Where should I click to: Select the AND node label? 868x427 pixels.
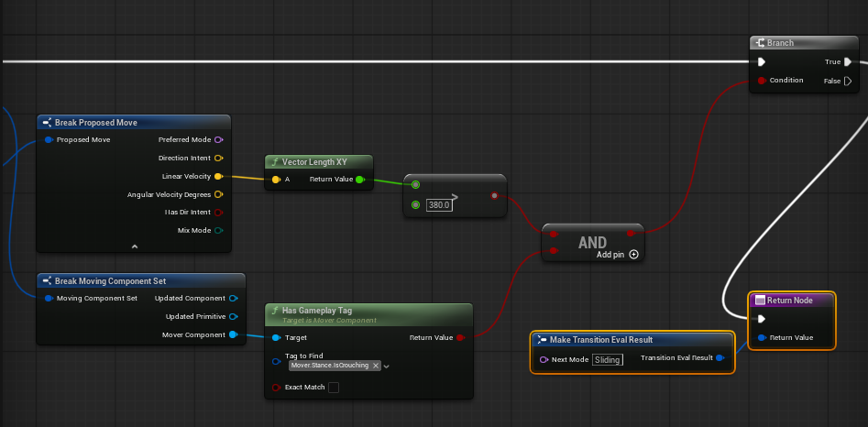(x=592, y=242)
